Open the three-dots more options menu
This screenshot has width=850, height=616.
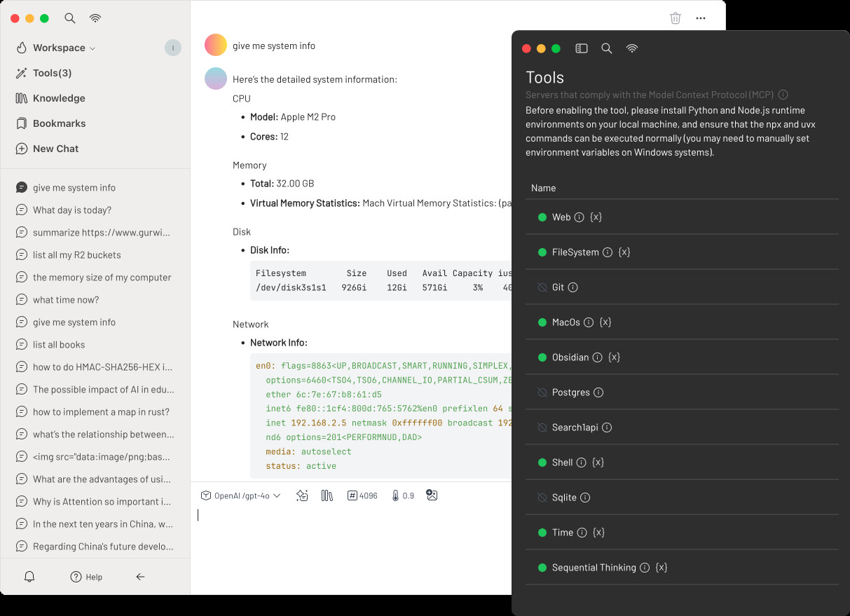(701, 18)
